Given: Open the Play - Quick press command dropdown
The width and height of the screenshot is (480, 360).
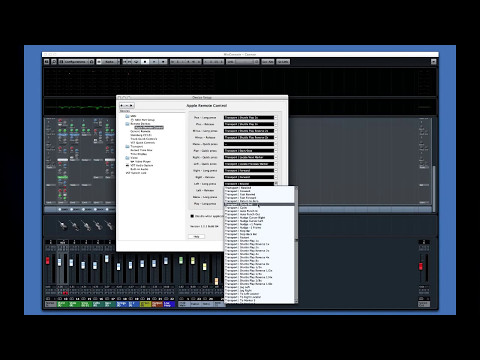Looking at the screenshot, I should click(x=250, y=151).
